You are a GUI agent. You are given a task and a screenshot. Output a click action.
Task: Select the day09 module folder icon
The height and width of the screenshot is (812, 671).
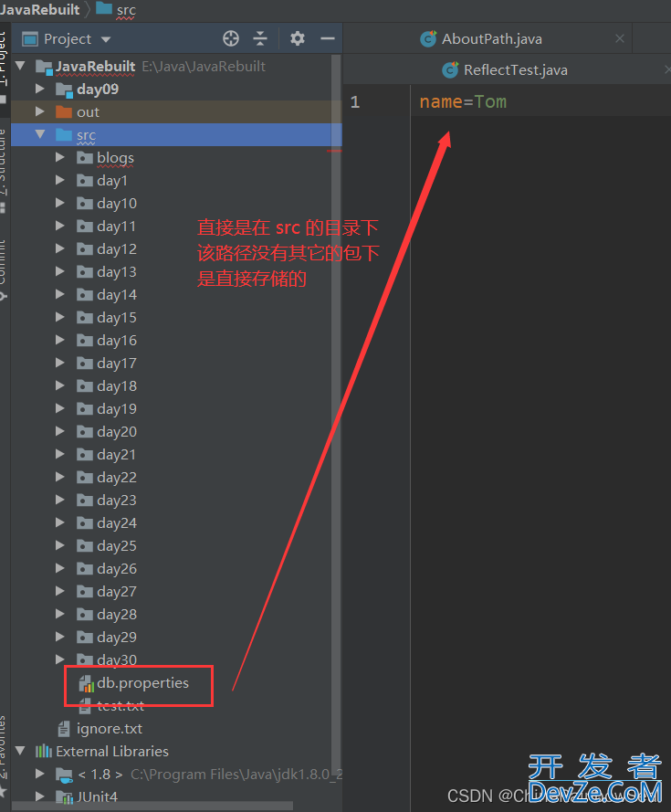click(x=64, y=90)
